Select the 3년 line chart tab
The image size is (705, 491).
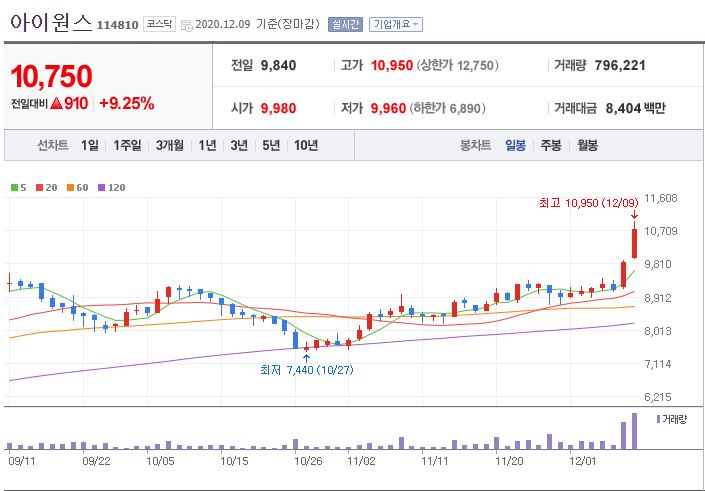tap(239, 145)
